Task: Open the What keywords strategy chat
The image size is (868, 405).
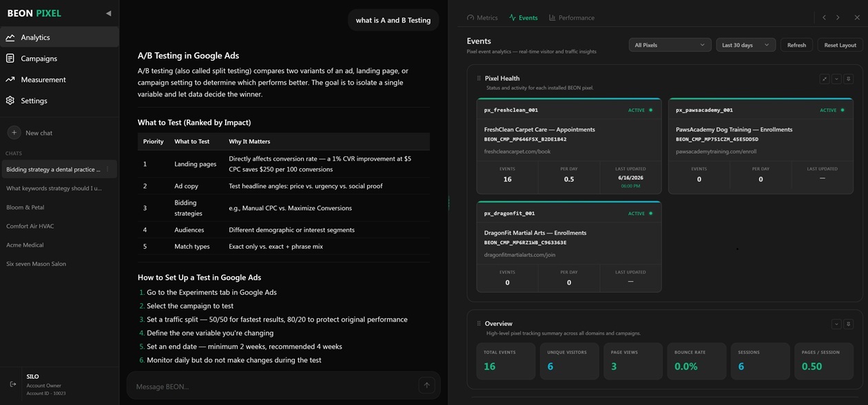Action: click(54, 188)
